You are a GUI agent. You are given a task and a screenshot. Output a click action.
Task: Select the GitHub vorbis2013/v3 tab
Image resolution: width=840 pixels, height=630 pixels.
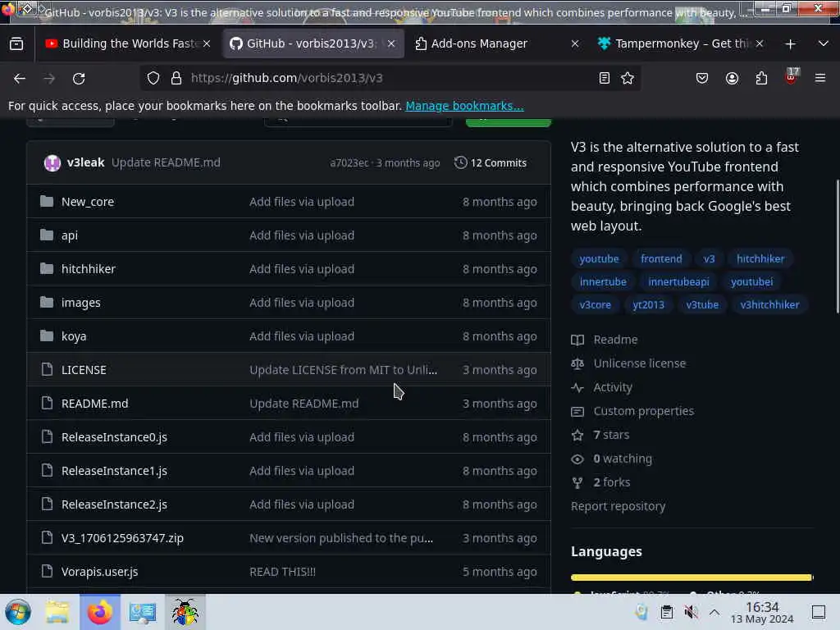pyautogui.click(x=313, y=43)
